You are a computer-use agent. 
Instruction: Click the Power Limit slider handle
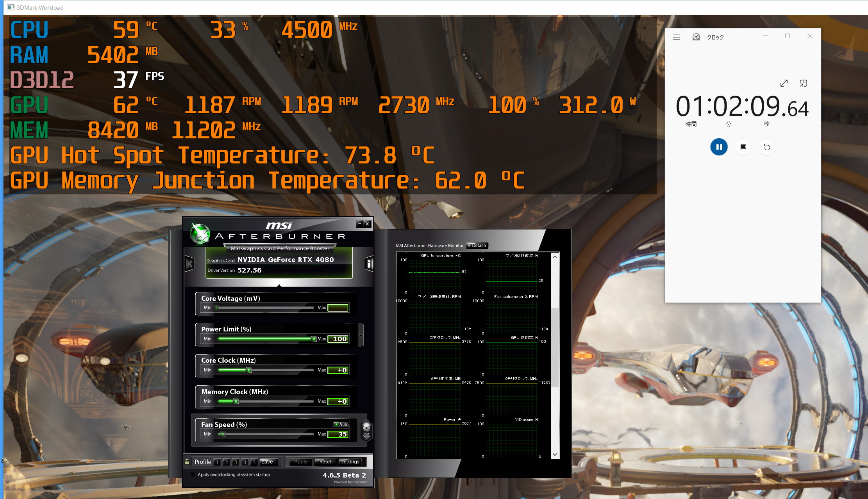314,339
